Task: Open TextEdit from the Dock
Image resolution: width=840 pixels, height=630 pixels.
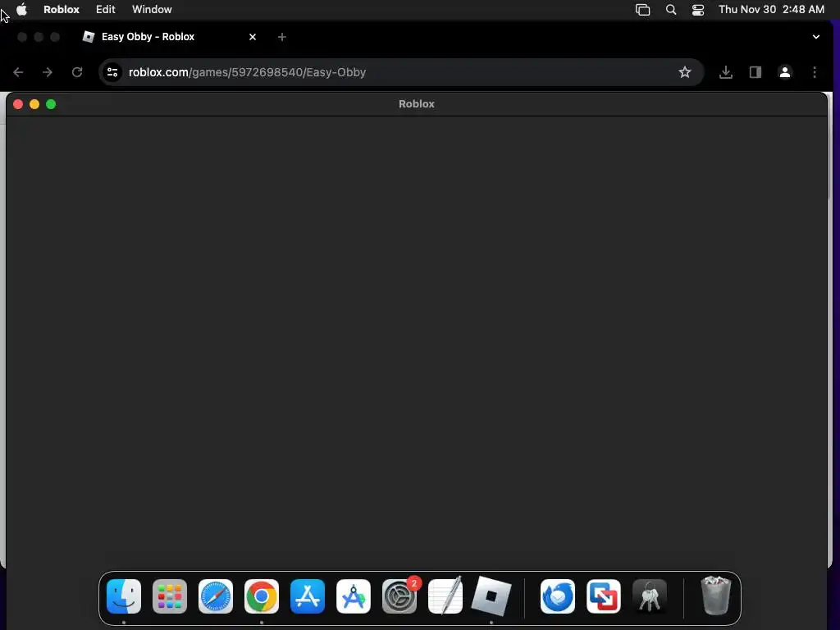Action: [x=445, y=596]
